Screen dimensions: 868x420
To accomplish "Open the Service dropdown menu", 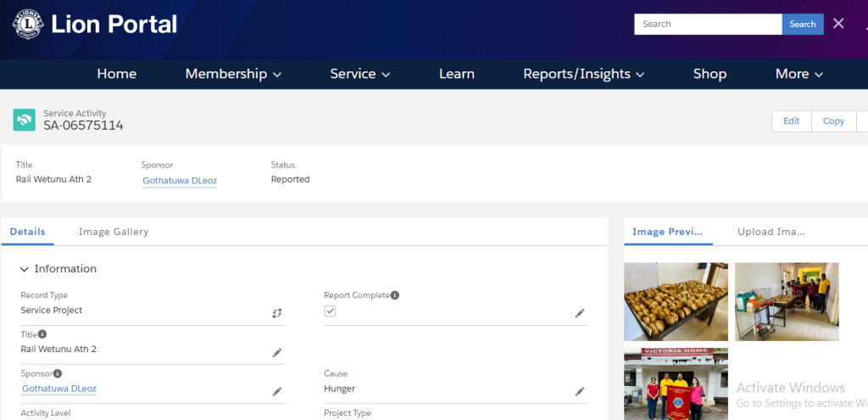I will tap(359, 74).
